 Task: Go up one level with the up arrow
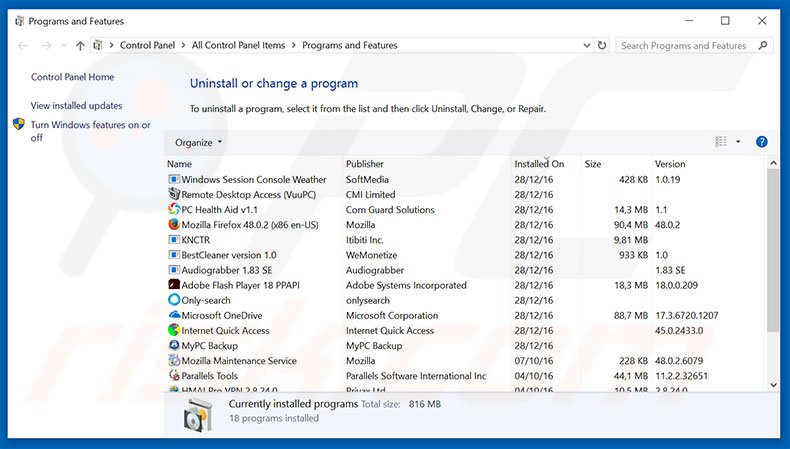pyautogui.click(x=80, y=46)
